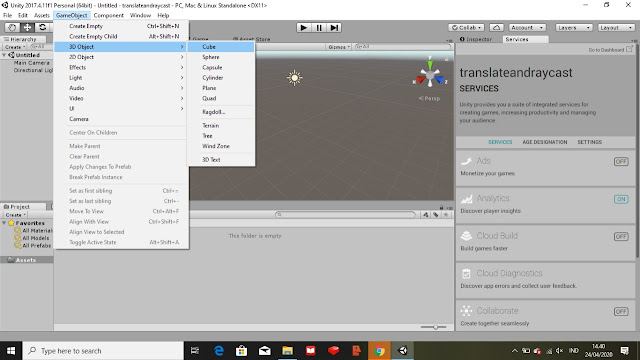The image size is (640, 360).
Task: Step forward one frame
Action: point(334,28)
